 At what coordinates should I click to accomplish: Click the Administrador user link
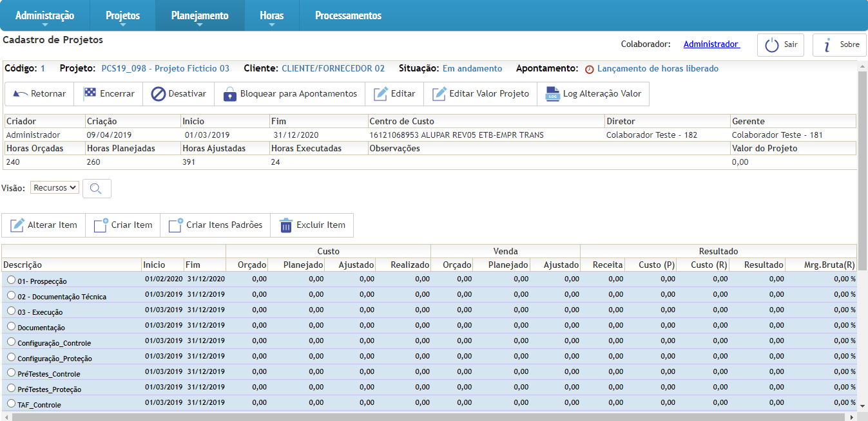[711, 44]
